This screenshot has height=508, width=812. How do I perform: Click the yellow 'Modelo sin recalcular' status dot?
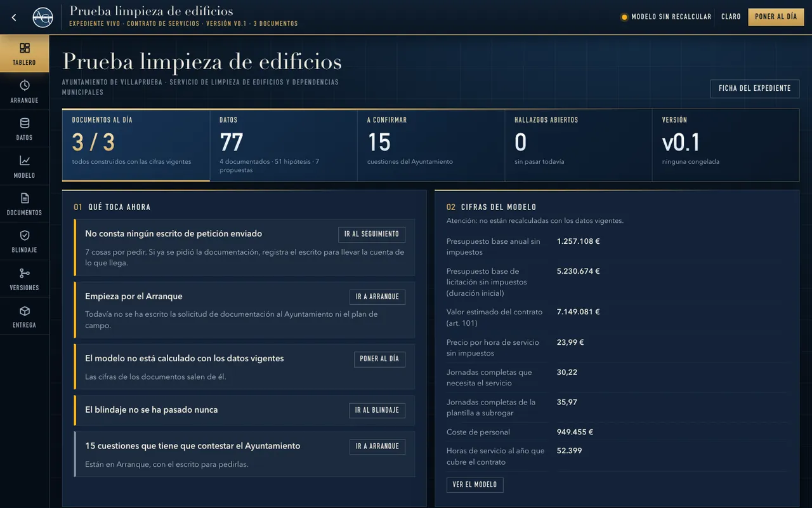624,17
